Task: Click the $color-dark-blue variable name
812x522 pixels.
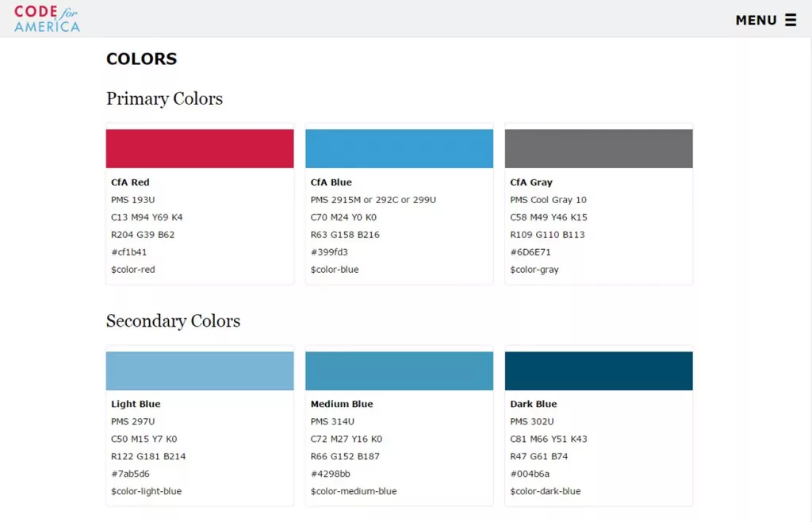Action: pyautogui.click(x=546, y=491)
